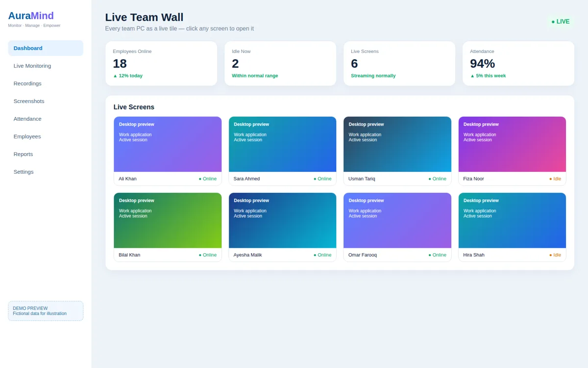588x368 pixels.
Task: Click the DEMO PREVIEW notice box
Action: click(46, 311)
